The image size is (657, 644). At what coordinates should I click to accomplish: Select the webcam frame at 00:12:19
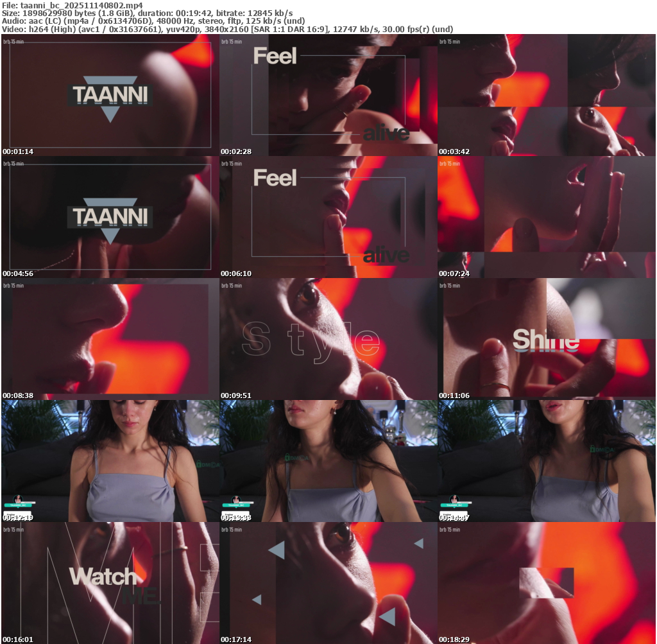[110, 461]
